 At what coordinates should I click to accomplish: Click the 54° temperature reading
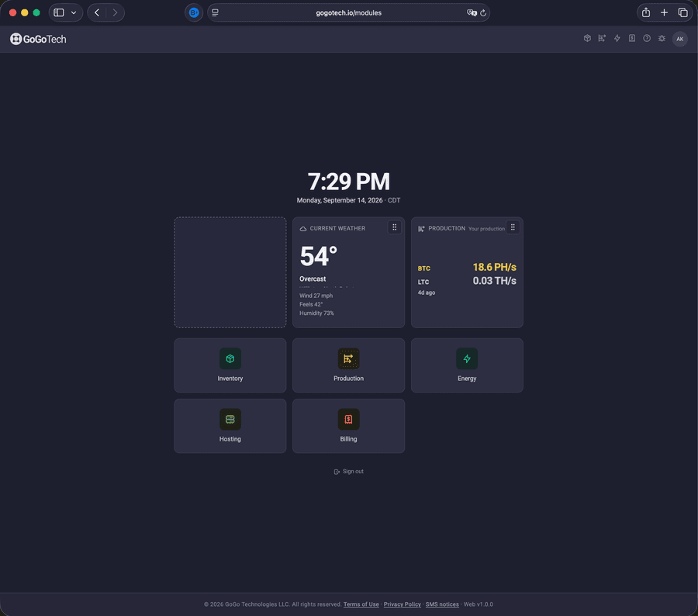point(318,256)
